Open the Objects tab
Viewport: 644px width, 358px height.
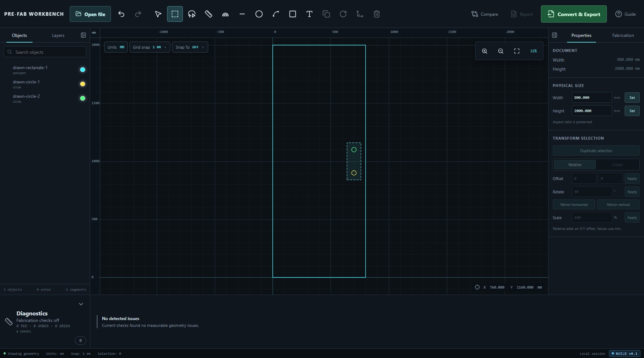[19, 35]
